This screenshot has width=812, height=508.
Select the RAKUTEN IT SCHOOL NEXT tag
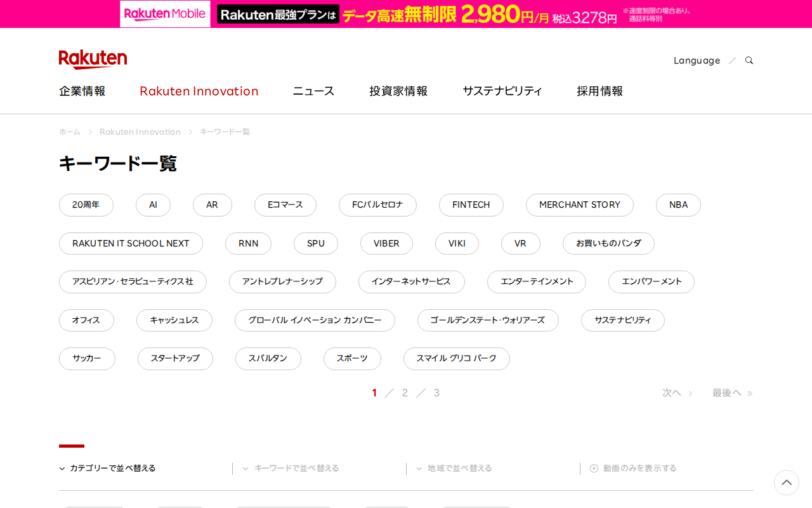(x=131, y=244)
